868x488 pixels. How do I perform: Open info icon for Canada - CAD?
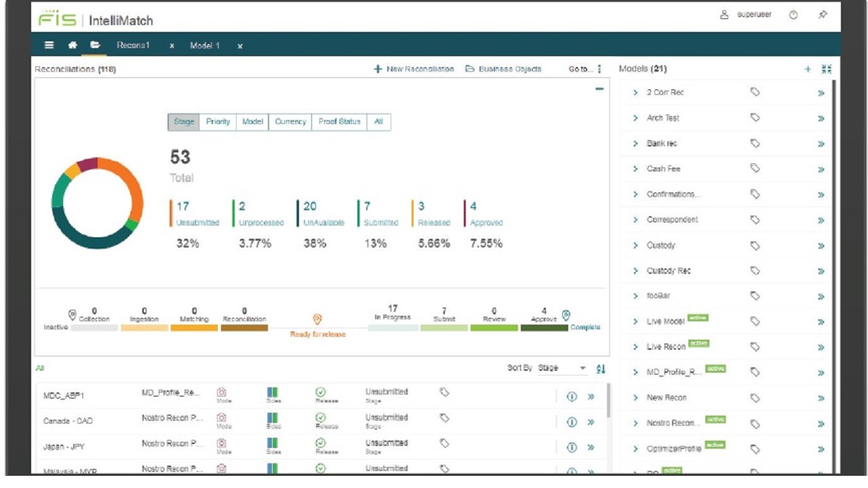point(572,422)
